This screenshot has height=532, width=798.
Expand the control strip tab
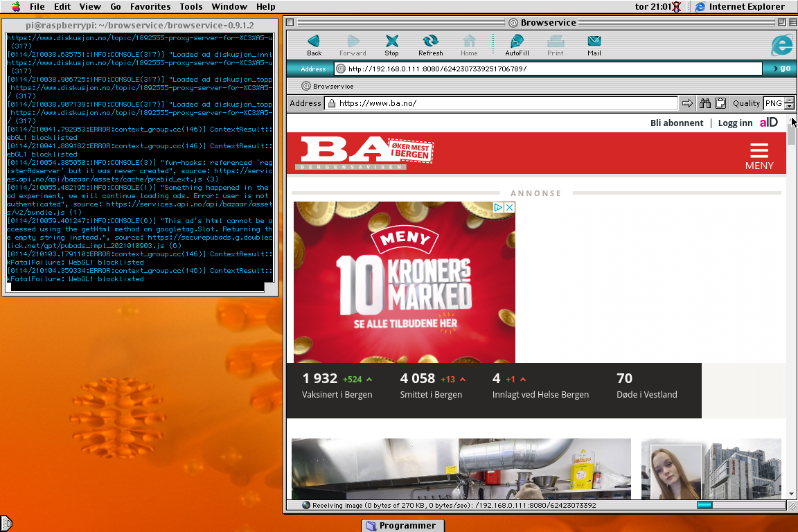pos(6,524)
